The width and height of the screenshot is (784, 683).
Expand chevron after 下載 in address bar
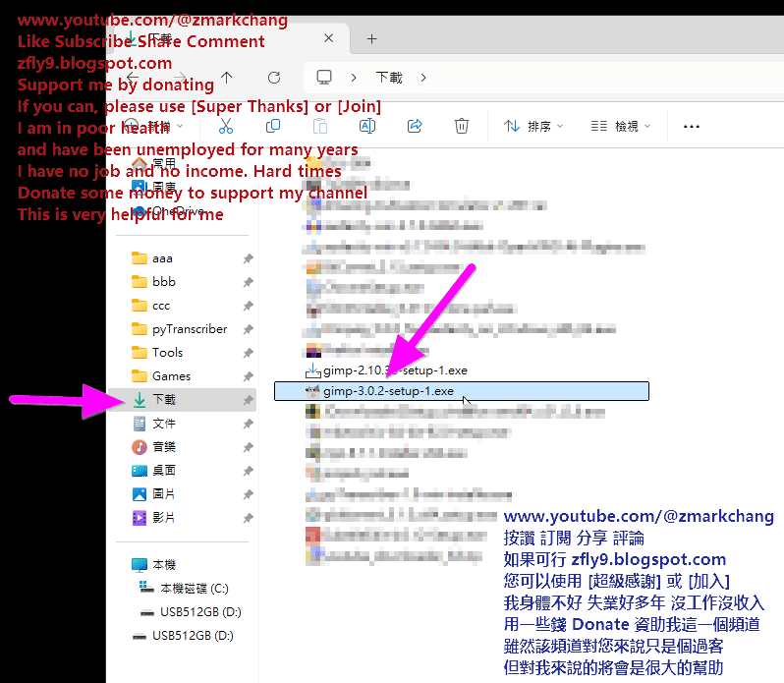(x=423, y=78)
